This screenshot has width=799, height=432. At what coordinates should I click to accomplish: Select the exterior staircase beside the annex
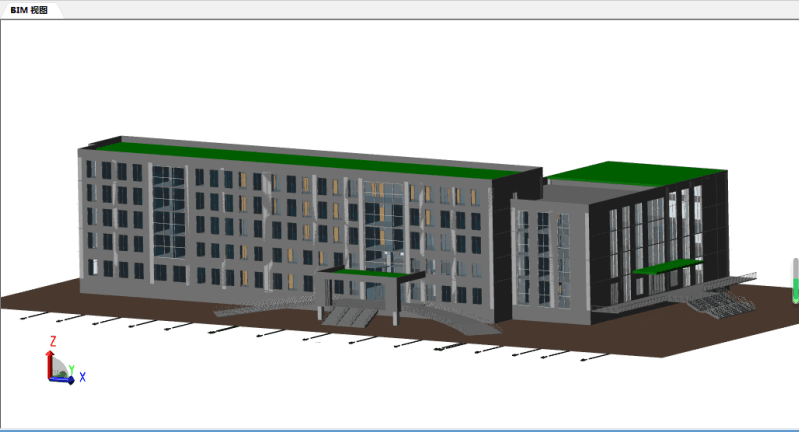pyautogui.click(x=721, y=302)
